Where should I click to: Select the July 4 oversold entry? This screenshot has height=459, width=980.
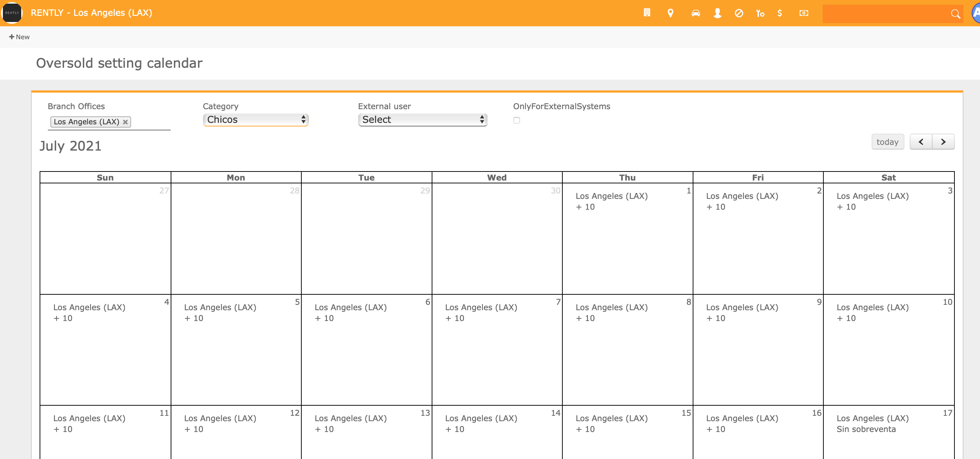89,312
